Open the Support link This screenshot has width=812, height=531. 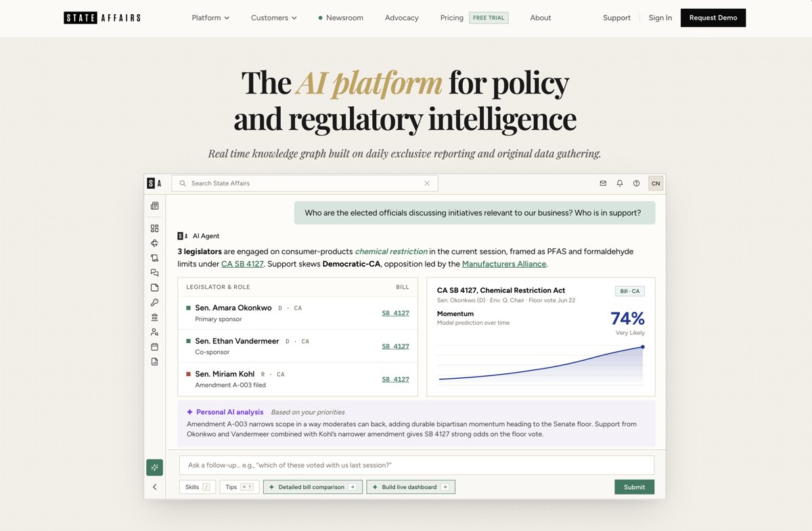click(616, 18)
